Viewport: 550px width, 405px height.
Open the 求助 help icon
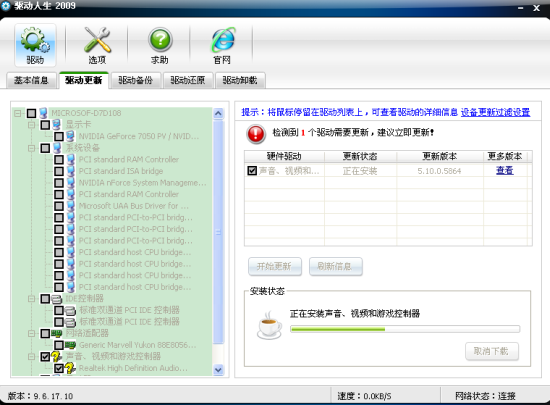click(x=160, y=45)
